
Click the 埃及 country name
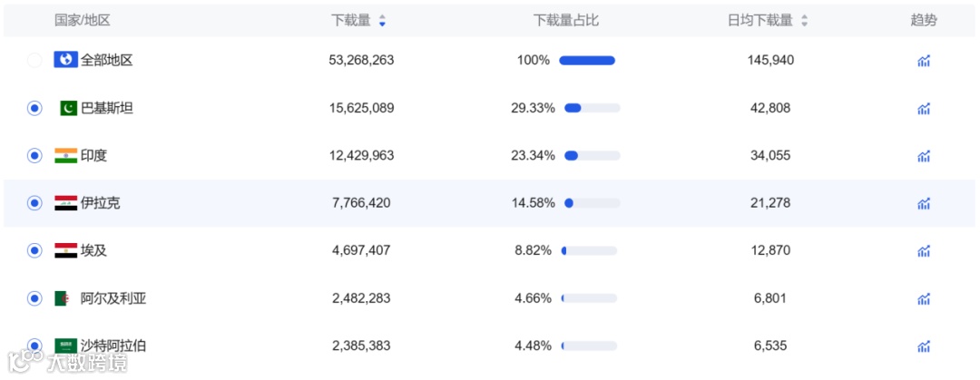(93, 250)
